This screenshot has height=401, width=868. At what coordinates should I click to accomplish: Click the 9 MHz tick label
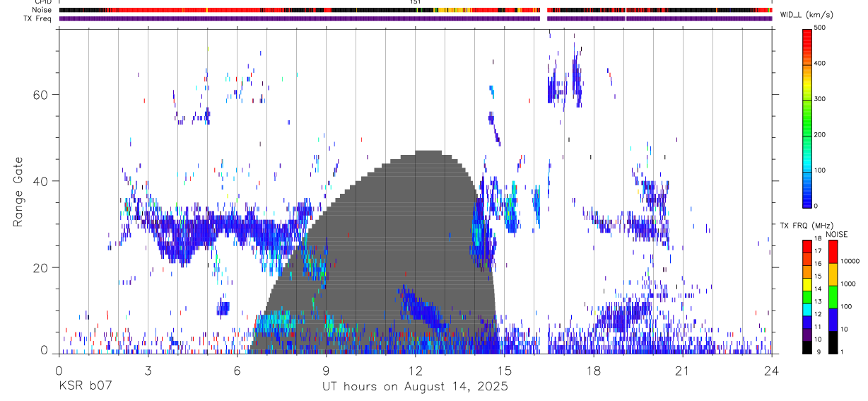point(821,351)
